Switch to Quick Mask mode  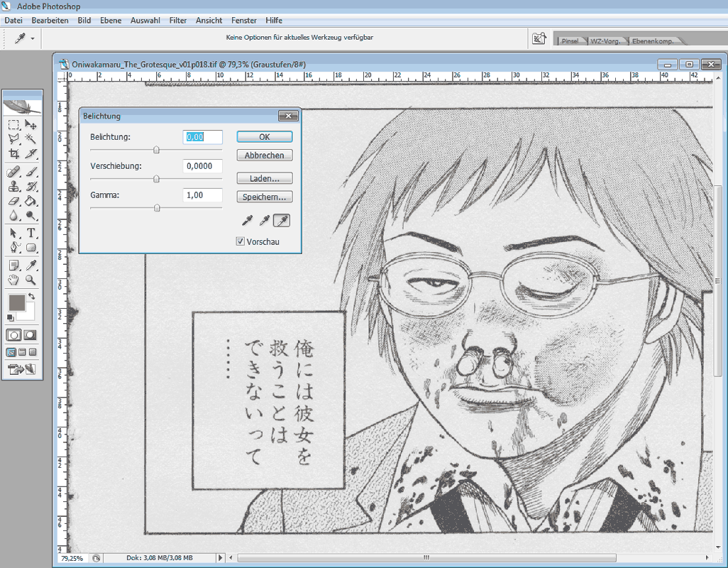pyautogui.click(x=31, y=335)
